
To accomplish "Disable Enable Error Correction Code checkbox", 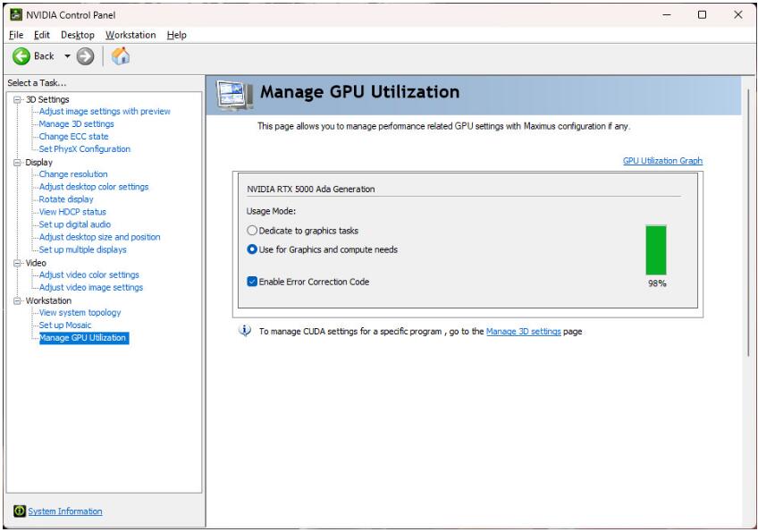I will pyautogui.click(x=252, y=282).
